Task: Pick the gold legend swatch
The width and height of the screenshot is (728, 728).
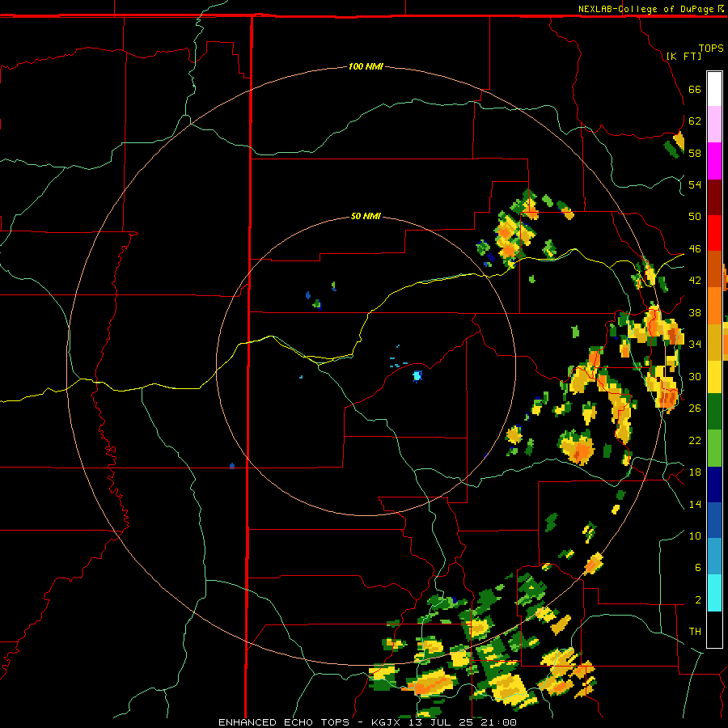Action: [714, 342]
